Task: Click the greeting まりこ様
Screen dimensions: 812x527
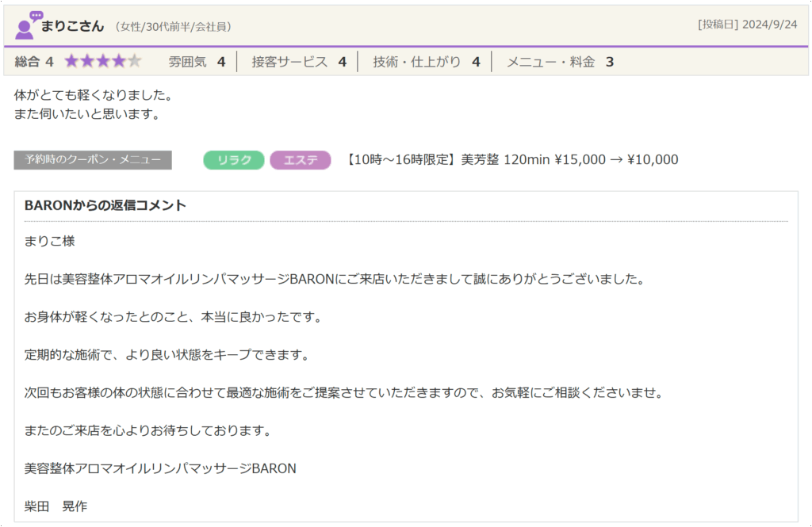Action: click(x=50, y=241)
